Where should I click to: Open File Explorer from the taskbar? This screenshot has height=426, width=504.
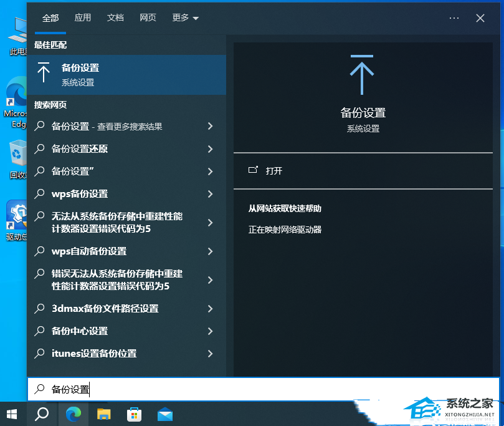[103, 414]
